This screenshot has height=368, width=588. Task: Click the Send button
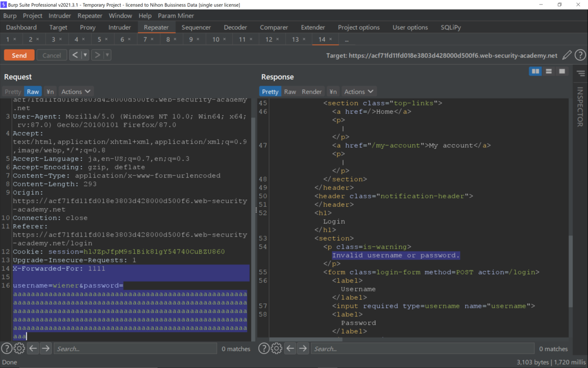[x=19, y=55]
